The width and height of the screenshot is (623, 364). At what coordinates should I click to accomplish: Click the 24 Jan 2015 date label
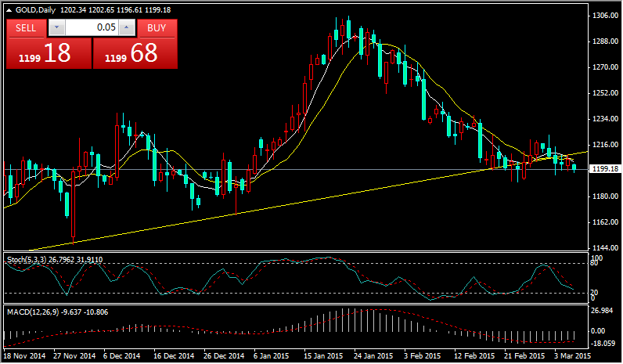coord(373,355)
